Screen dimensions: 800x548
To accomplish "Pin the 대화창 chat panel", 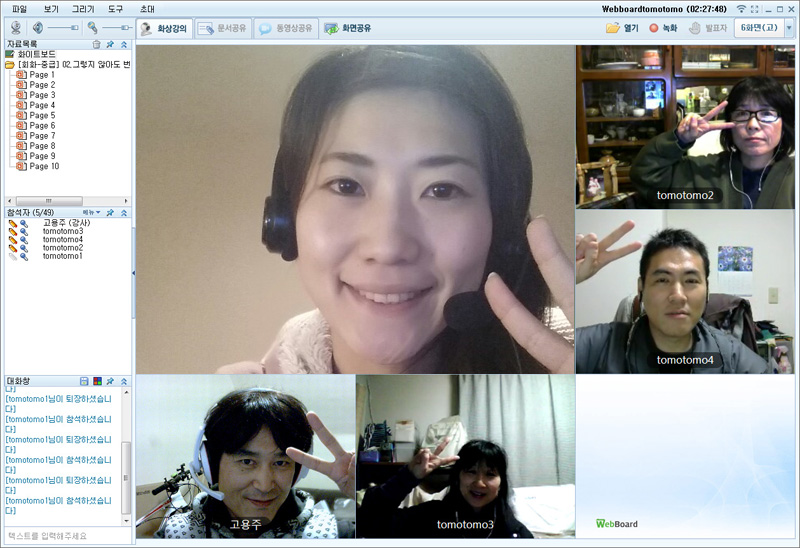I will [x=110, y=381].
